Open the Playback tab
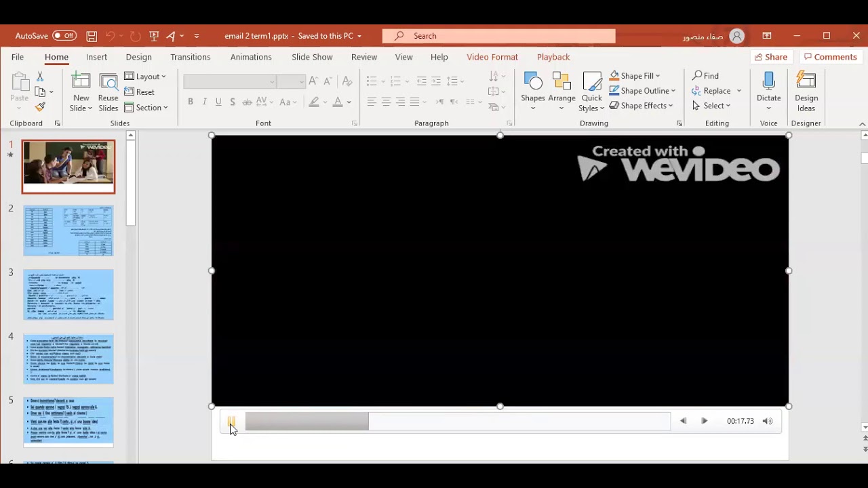 [553, 57]
